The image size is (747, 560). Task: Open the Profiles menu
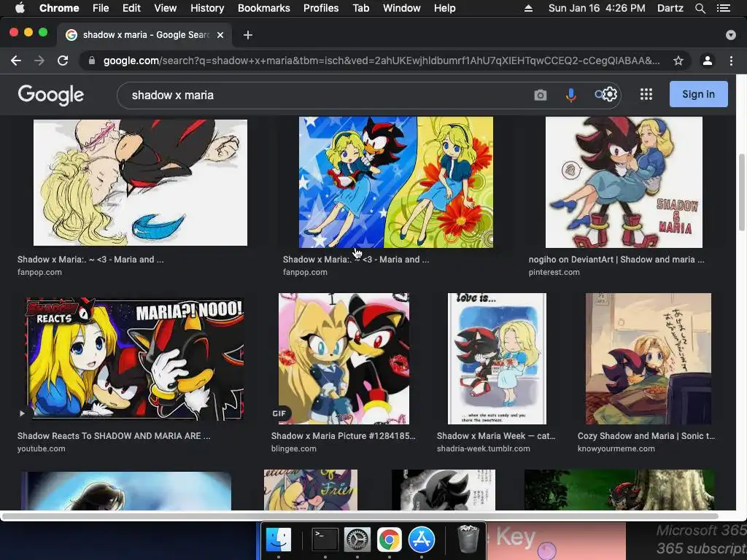[x=321, y=8]
